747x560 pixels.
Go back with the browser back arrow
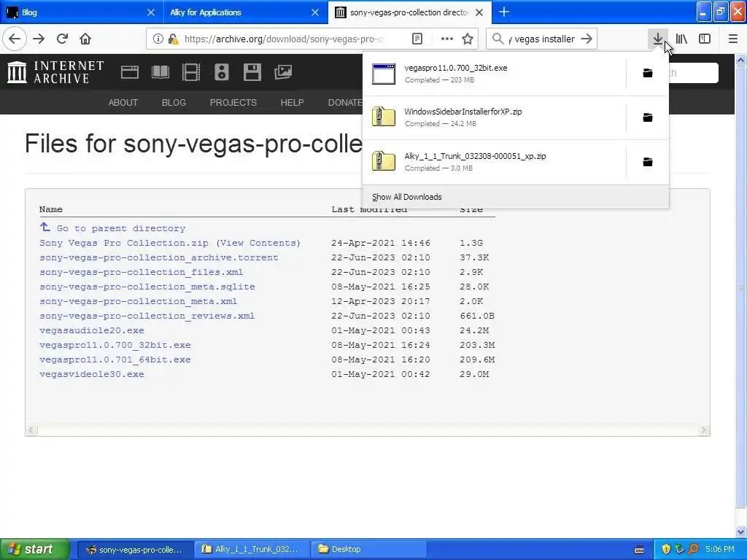pyautogui.click(x=15, y=39)
